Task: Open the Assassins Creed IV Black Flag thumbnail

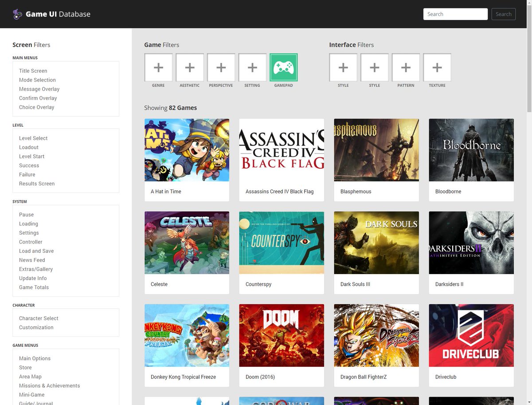Action: [282, 150]
